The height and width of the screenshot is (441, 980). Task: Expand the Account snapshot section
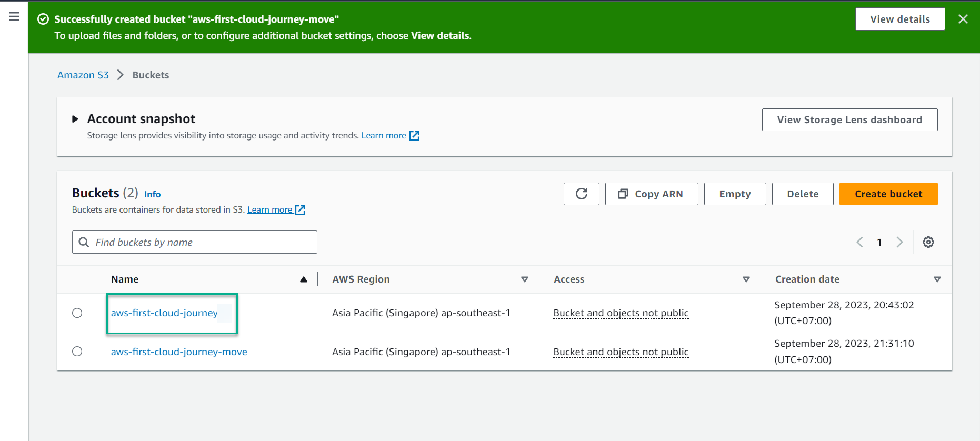tap(75, 119)
